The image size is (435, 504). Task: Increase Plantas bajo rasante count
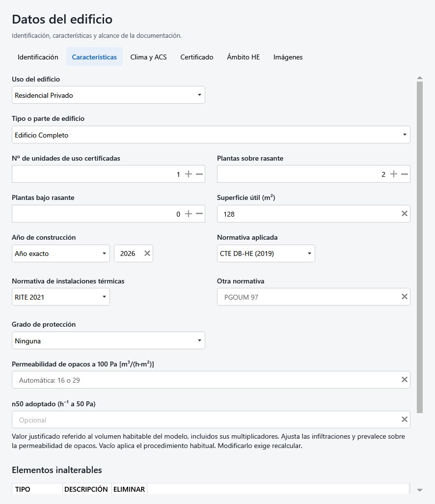pos(189,214)
